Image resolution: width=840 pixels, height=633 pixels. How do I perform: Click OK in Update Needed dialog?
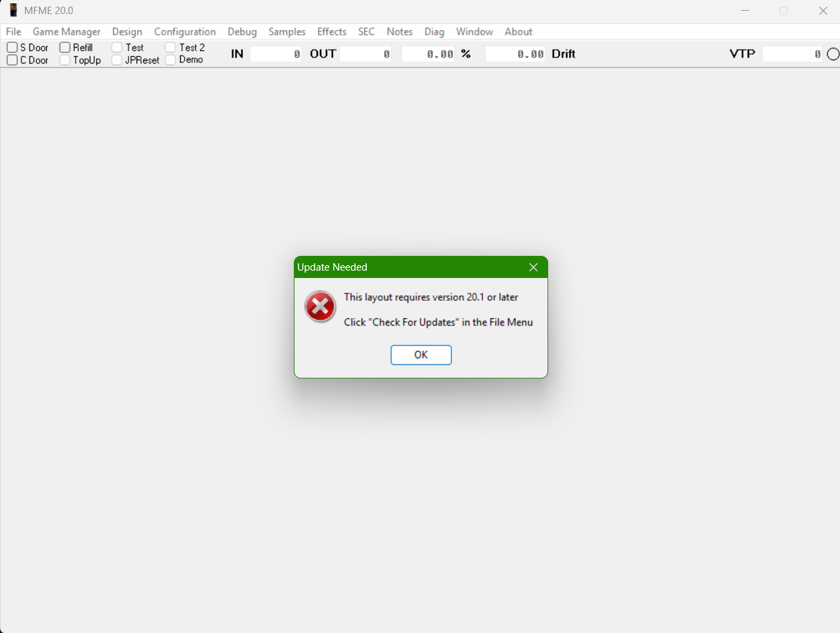tap(421, 355)
